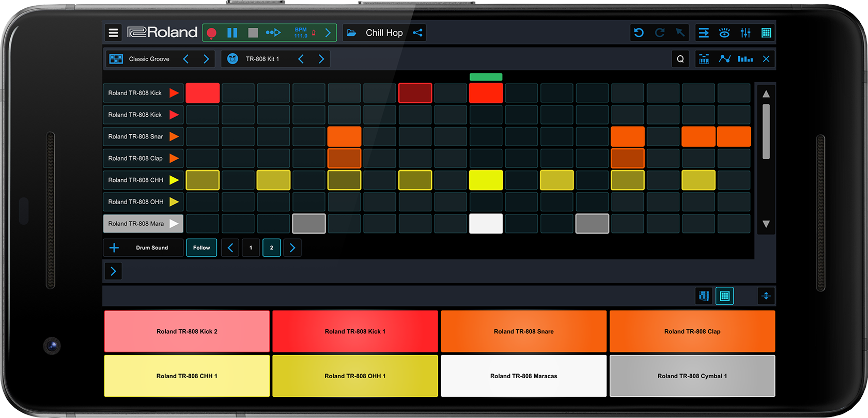868x418 pixels.
Task: Undo the last action
Action: (639, 33)
